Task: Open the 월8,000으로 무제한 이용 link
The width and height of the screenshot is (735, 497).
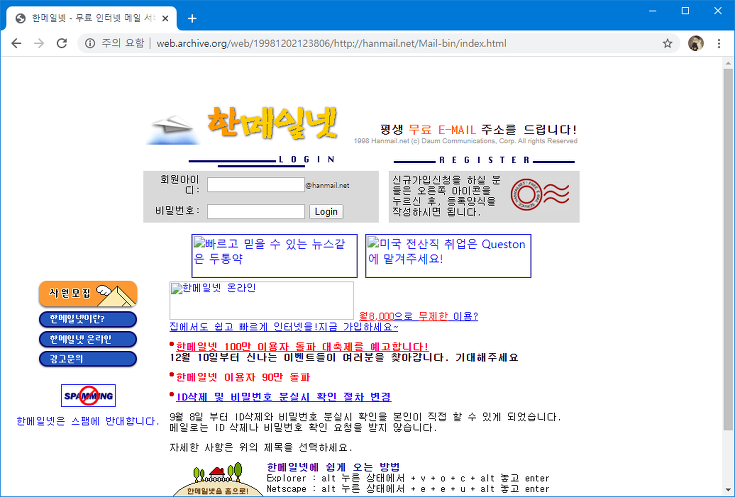Action: pyautogui.click(x=419, y=316)
